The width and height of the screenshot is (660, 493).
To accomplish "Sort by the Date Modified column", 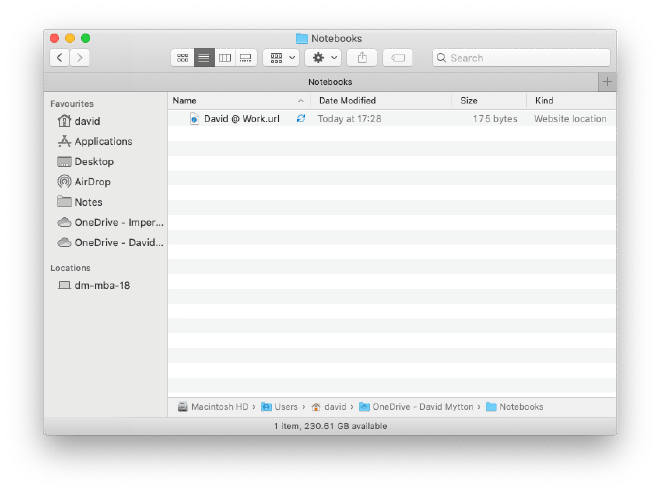I will point(381,101).
